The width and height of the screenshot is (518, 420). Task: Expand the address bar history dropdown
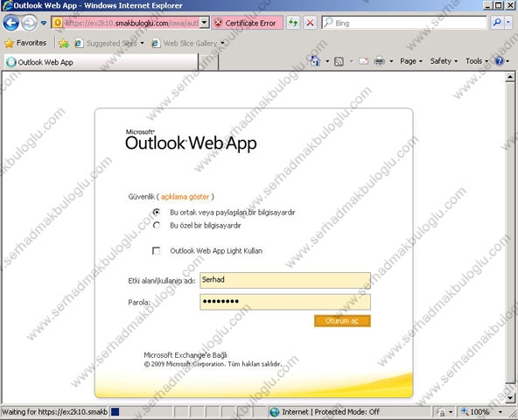[x=205, y=23]
